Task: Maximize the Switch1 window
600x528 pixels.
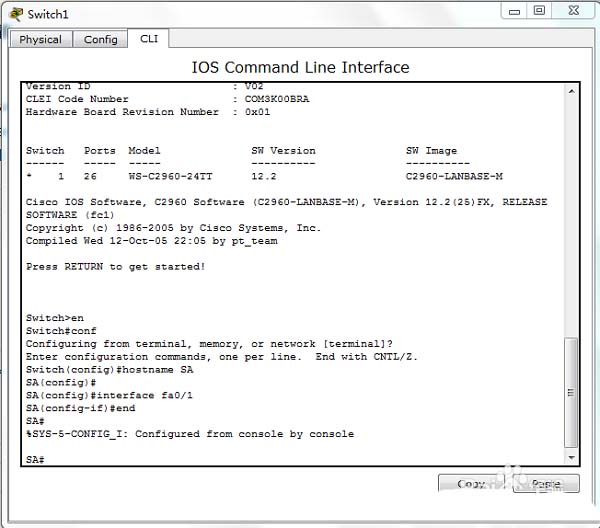Action: [x=539, y=11]
